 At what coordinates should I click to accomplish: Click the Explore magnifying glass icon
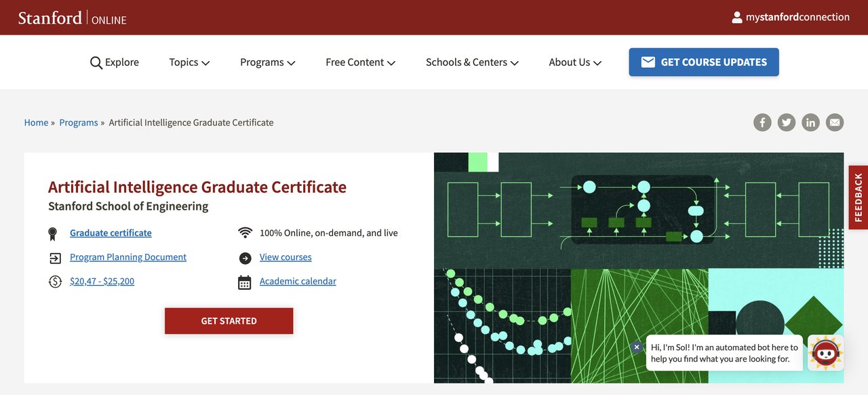(96, 62)
